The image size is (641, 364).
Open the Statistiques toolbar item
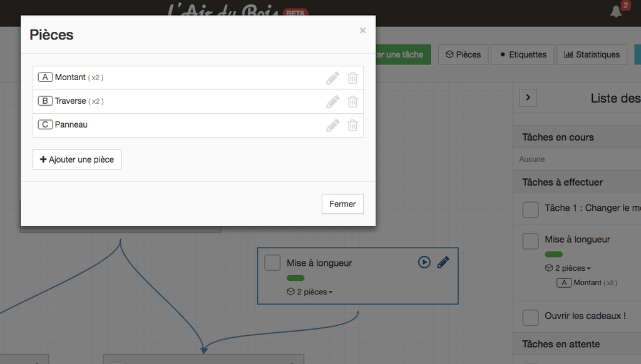(x=592, y=54)
